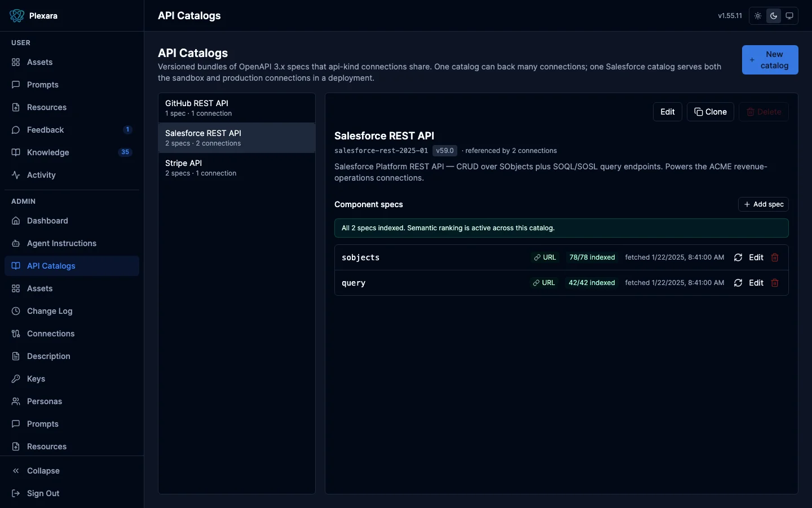812x508 pixels.
Task: Delete the query spec trash icon
Action: [x=775, y=283]
